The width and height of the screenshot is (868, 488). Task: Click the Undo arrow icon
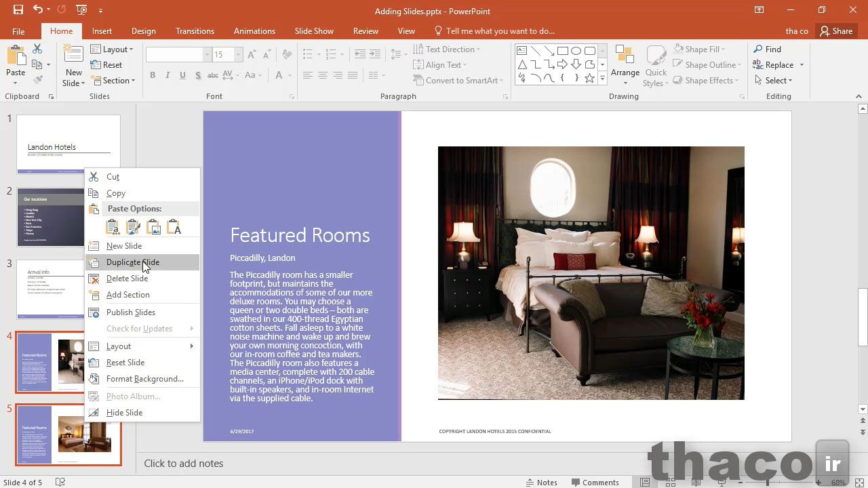(38, 10)
